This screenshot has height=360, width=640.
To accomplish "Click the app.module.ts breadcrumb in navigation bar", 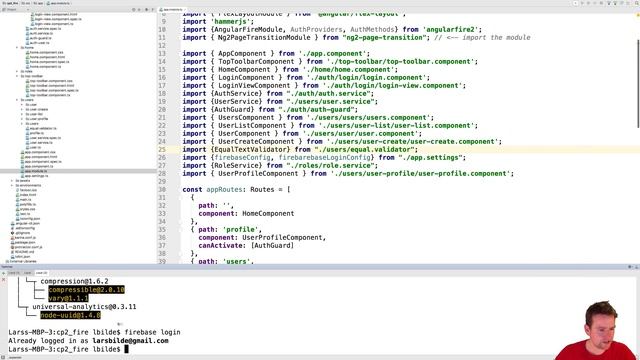I will point(58,3).
